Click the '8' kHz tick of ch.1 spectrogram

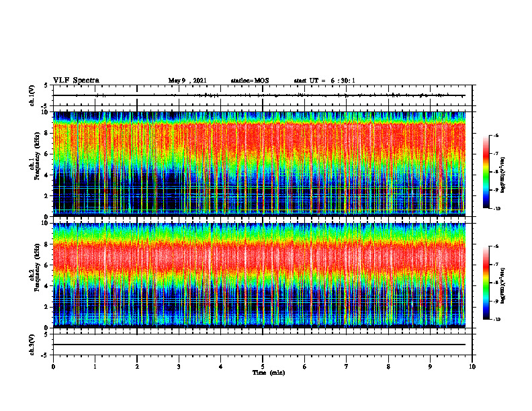click(48, 133)
